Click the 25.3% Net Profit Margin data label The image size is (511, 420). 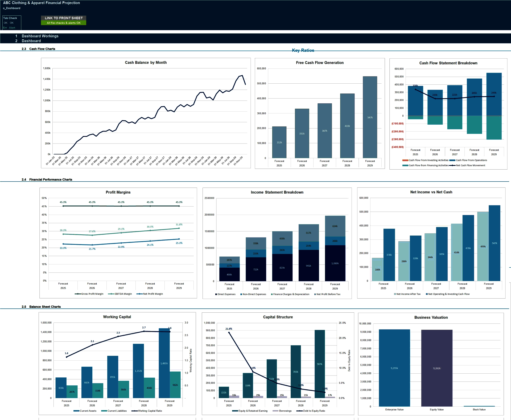point(179,243)
